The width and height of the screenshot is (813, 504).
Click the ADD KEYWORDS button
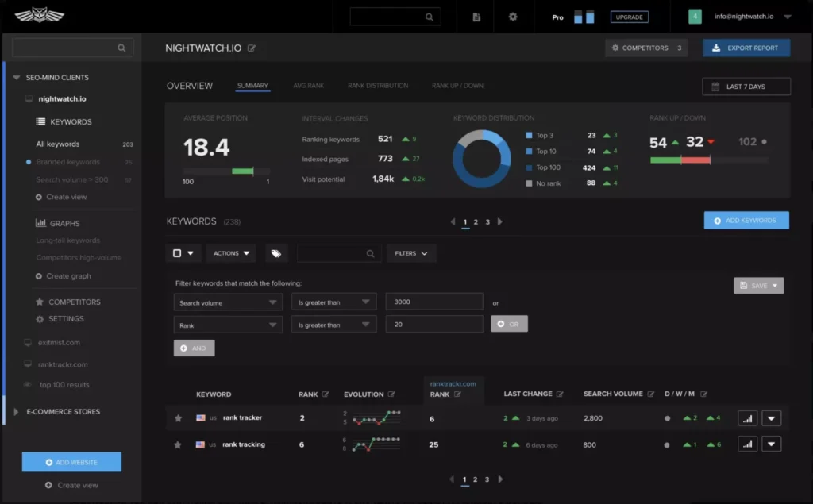[x=746, y=221]
